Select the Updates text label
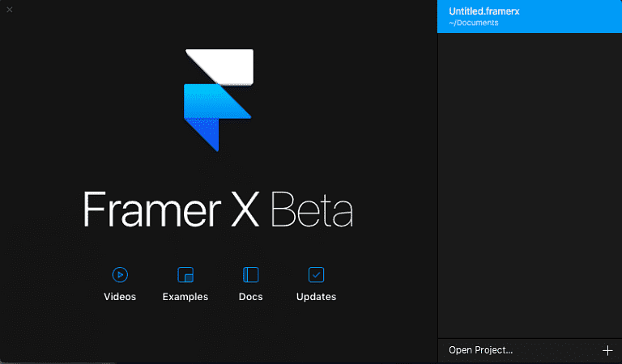 click(316, 297)
